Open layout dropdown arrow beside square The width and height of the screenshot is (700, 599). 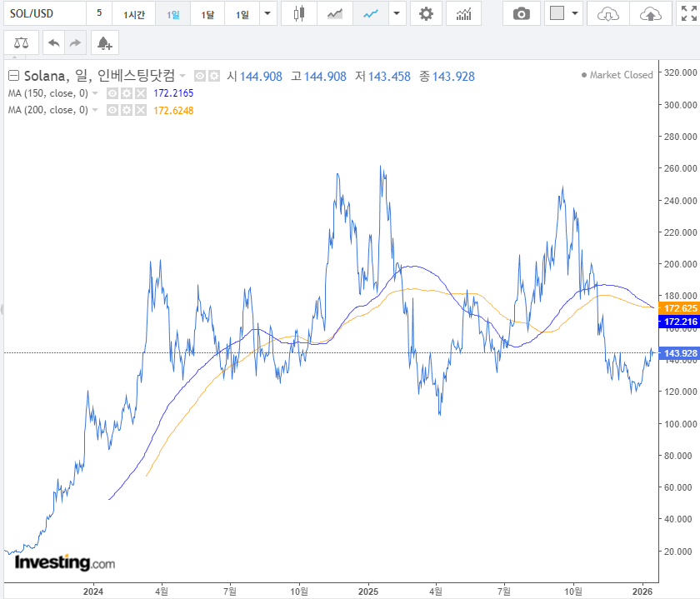click(x=575, y=14)
